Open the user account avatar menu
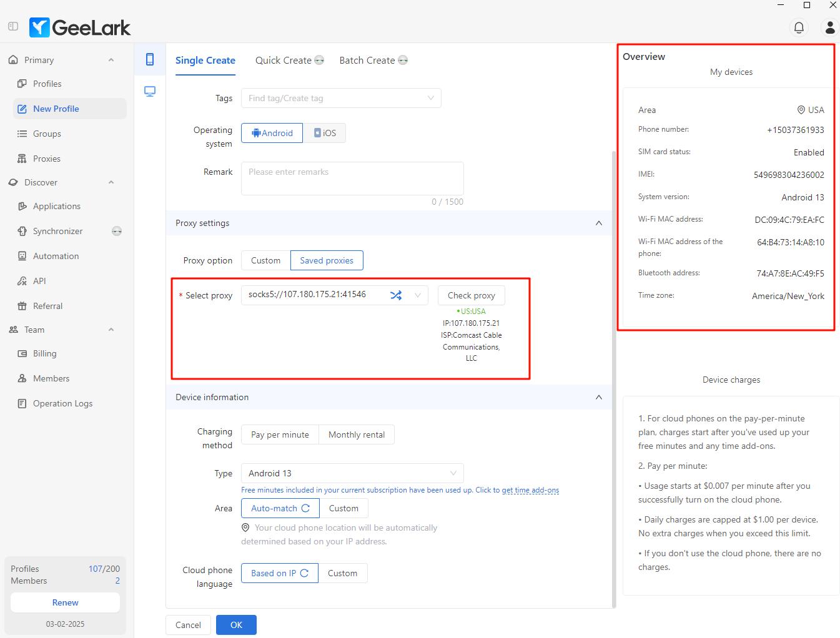Image resolution: width=840 pixels, height=638 pixels. (x=830, y=27)
